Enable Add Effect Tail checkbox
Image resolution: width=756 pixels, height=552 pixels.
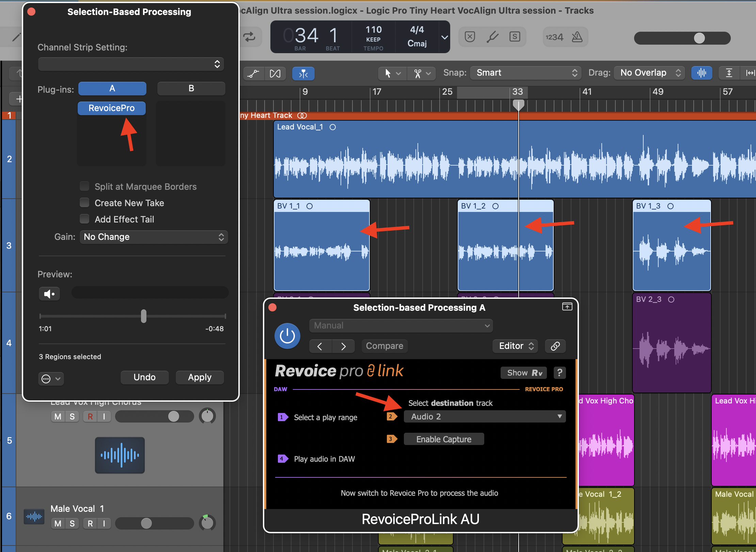click(84, 219)
